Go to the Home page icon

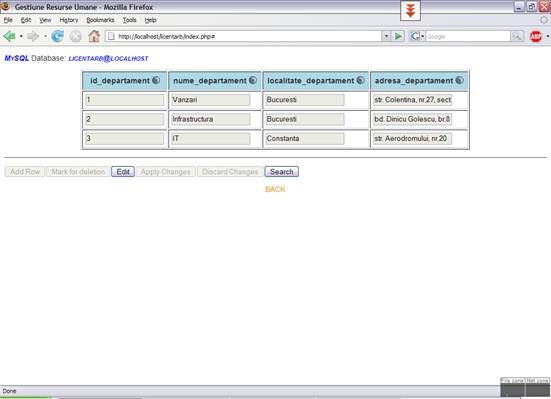pos(94,36)
